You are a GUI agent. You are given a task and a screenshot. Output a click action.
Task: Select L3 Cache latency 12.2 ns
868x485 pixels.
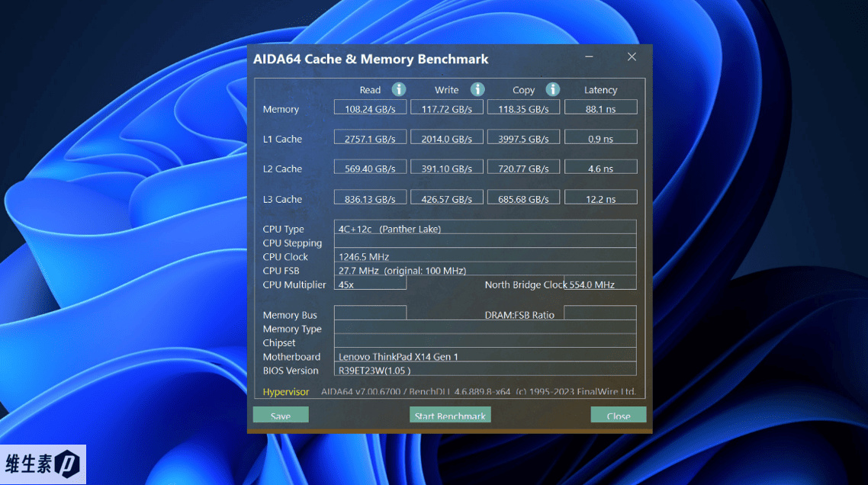(x=600, y=198)
